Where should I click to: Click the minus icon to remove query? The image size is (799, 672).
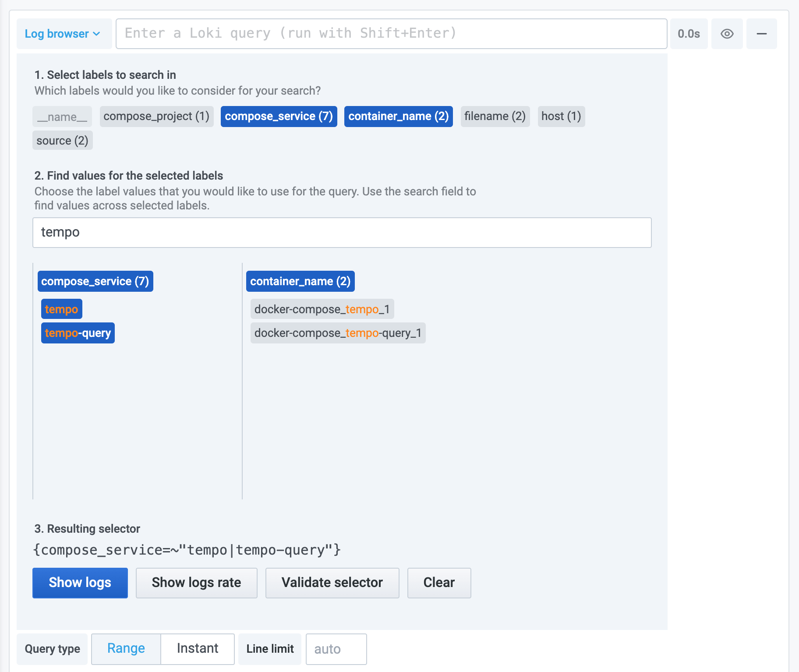761,34
